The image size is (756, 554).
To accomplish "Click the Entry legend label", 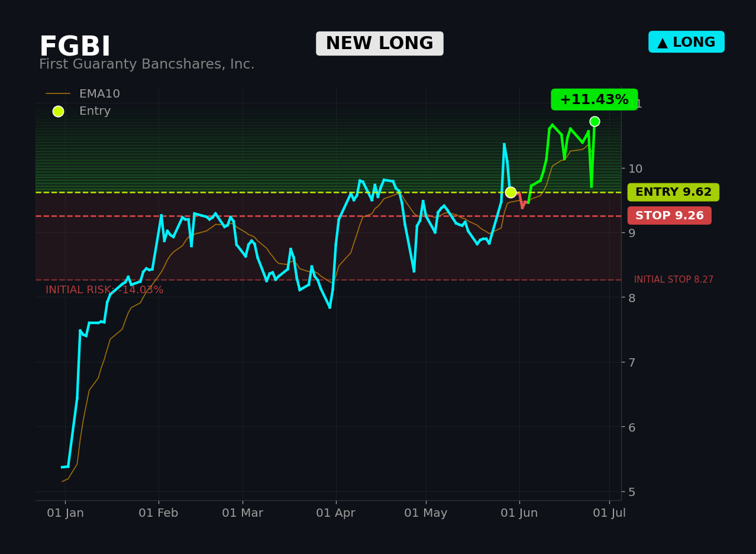I will 95,111.
